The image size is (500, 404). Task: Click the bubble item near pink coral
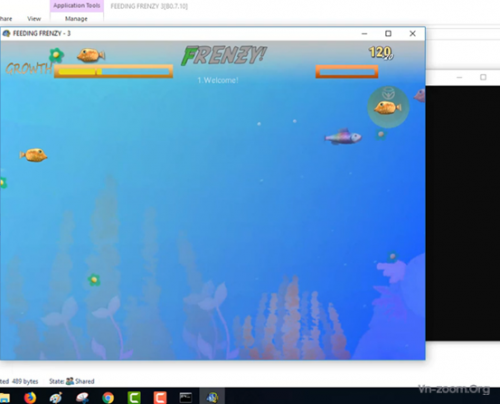(393, 256)
